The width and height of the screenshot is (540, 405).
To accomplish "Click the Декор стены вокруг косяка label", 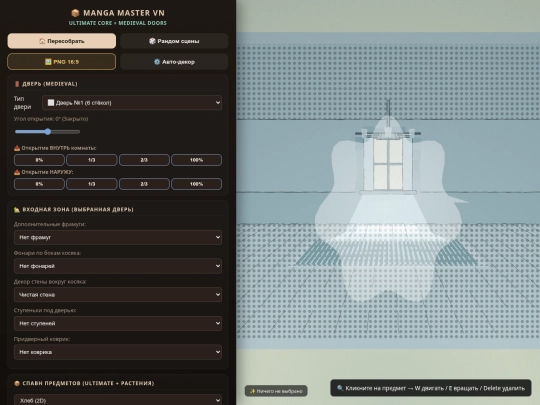I will pos(50,281).
